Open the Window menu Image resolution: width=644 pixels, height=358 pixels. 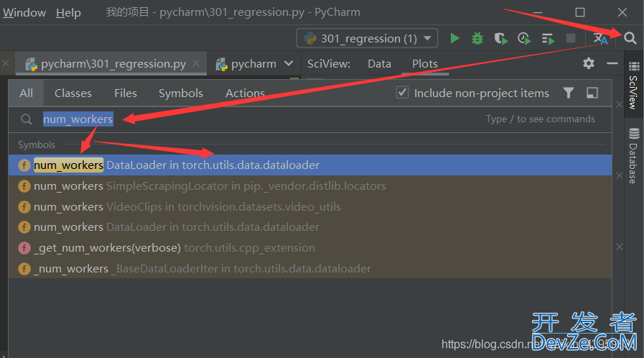[x=24, y=13]
